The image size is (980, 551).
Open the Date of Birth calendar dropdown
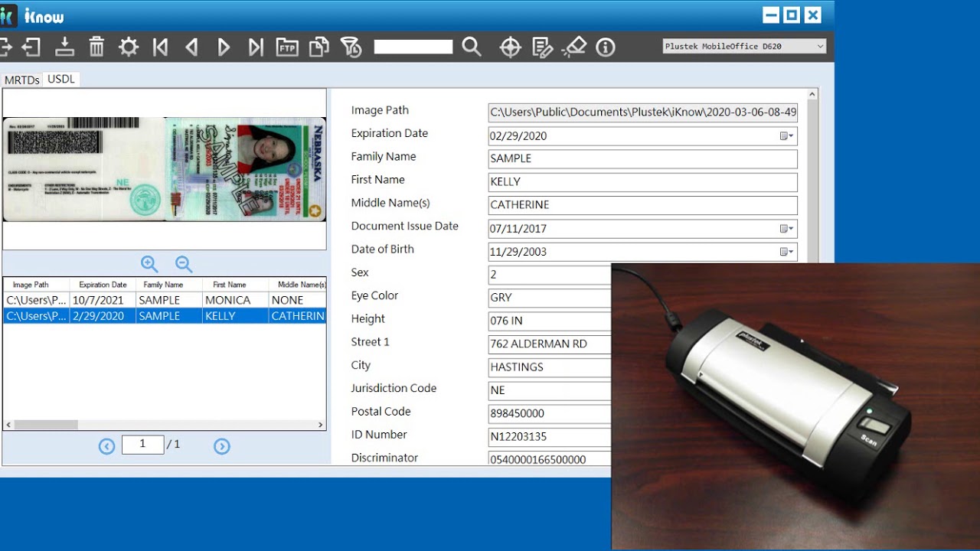tap(786, 252)
